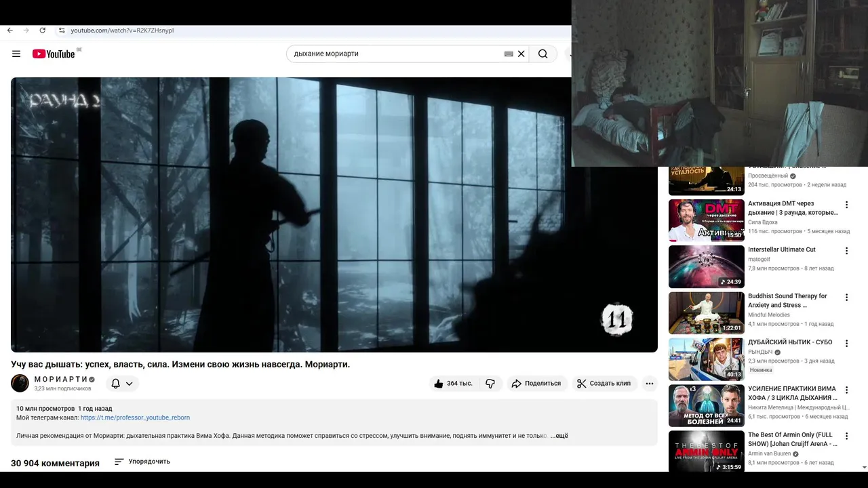The width and height of the screenshot is (868, 488).
Task: Open МЕТОД ОТ ВСЕХ БОЛЕЗНЕЙ thumbnail
Action: pyautogui.click(x=707, y=406)
